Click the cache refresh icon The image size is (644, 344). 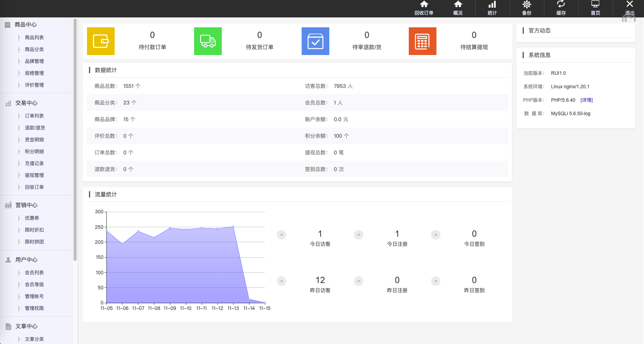[x=561, y=5]
